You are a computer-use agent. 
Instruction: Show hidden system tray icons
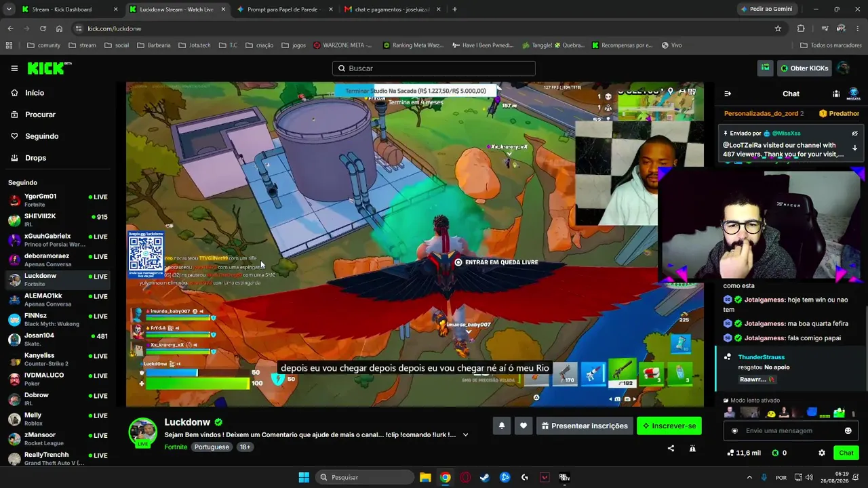(749, 477)
